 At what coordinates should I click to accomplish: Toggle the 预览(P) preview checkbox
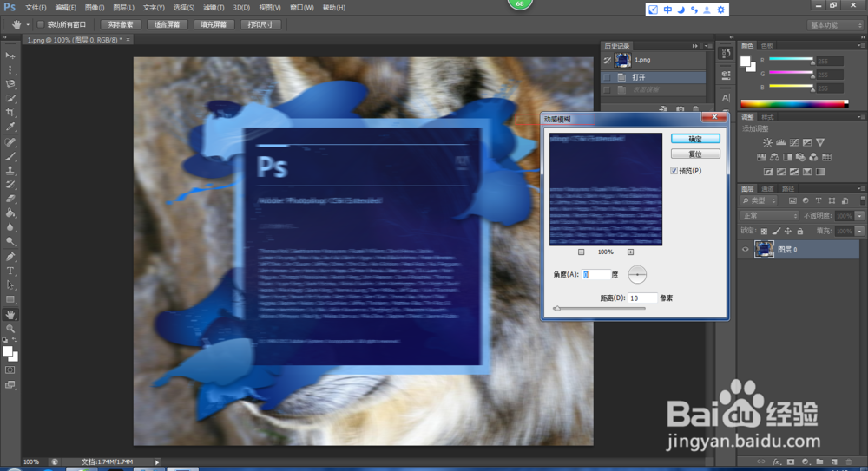pos(674,171)
